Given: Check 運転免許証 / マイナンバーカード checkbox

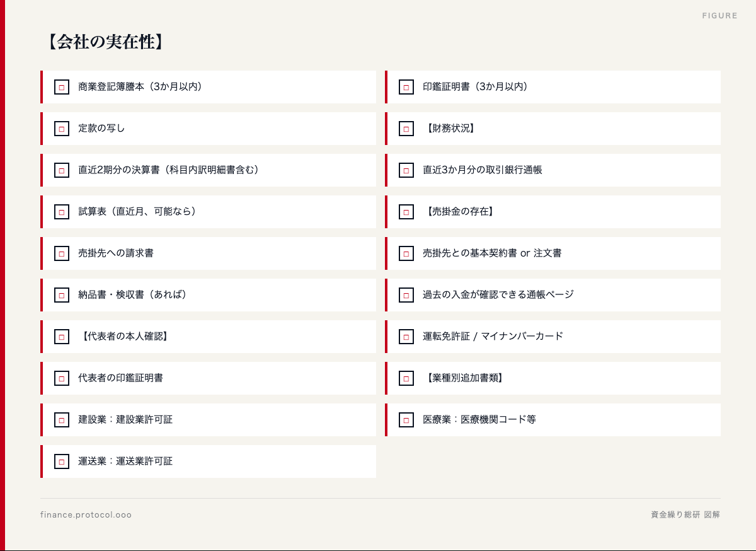Looking at the screenshot, I should (x=406, y=337).
